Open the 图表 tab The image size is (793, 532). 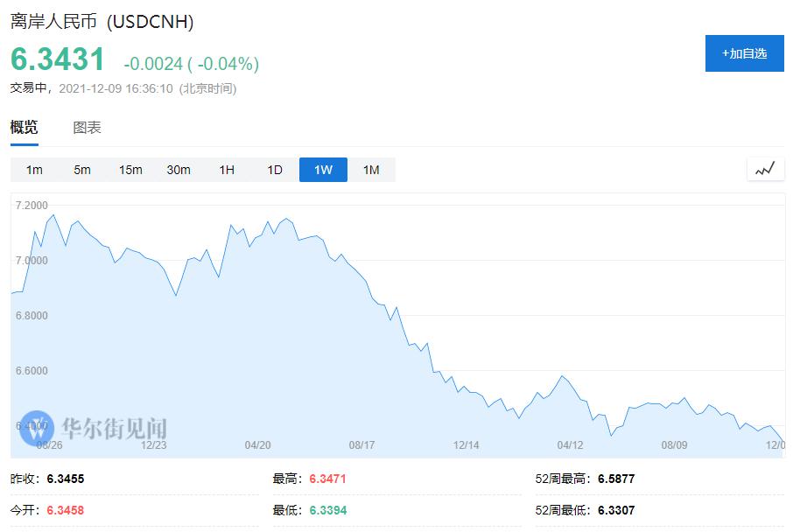(x=88, y=128)
